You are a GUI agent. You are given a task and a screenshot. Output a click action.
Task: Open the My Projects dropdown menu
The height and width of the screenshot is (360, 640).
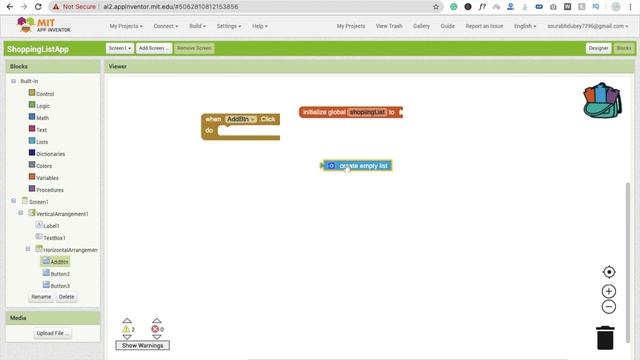pos(126,26)
